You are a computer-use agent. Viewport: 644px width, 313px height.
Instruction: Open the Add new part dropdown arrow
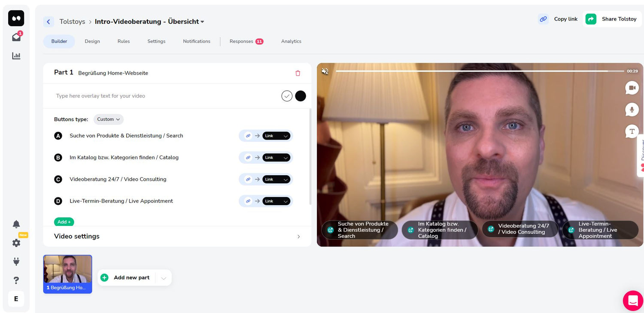(164, 278)
